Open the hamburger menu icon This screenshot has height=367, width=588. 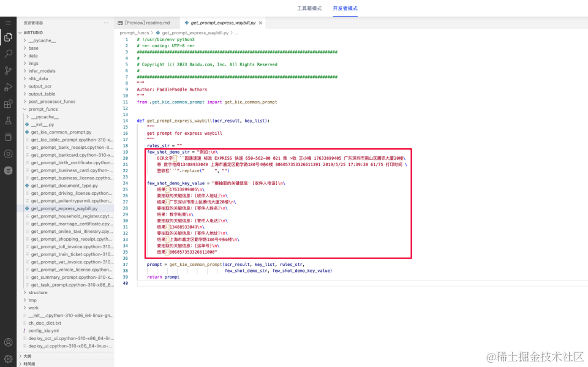[8, 23]
